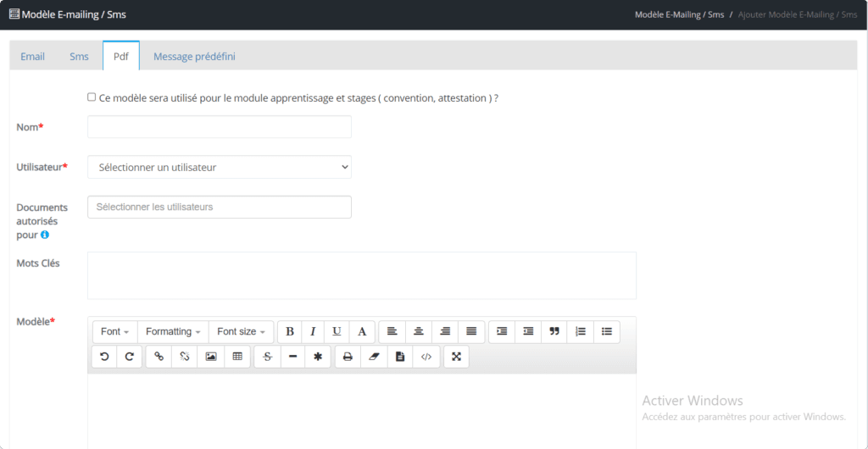The image size is (868, 449).
Task: Click into the Mots Clés text area
Action: tap(362, 275)
